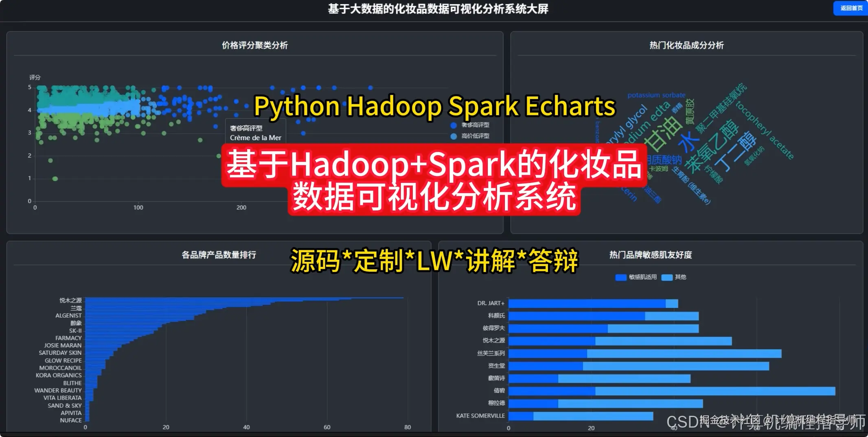Click the GLOW RECIPE label

[x=63, y=361]
